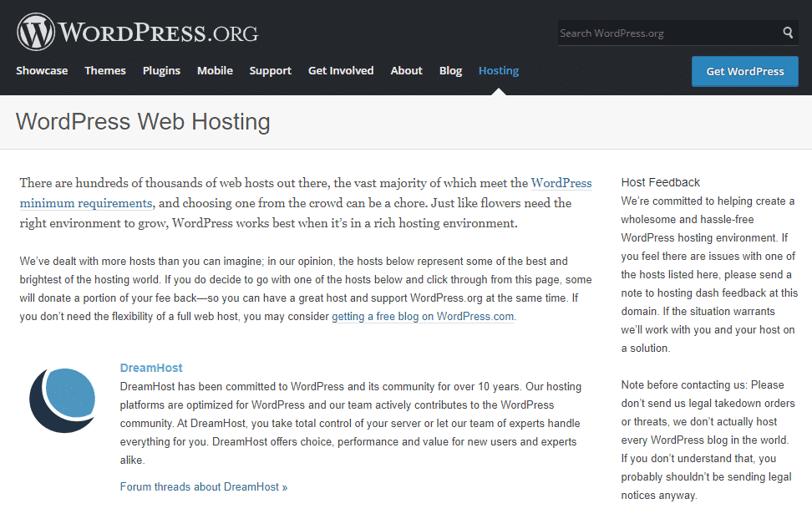Follow the free blog on WordPress.com link
812x514 pixels.
(423, 316)
